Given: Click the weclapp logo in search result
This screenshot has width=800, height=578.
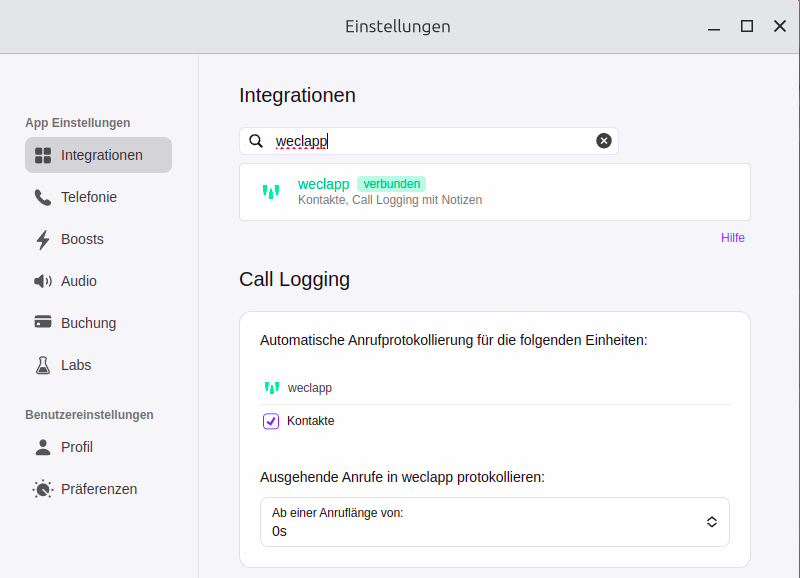Looking at the screenshot, I should [271, 192].
